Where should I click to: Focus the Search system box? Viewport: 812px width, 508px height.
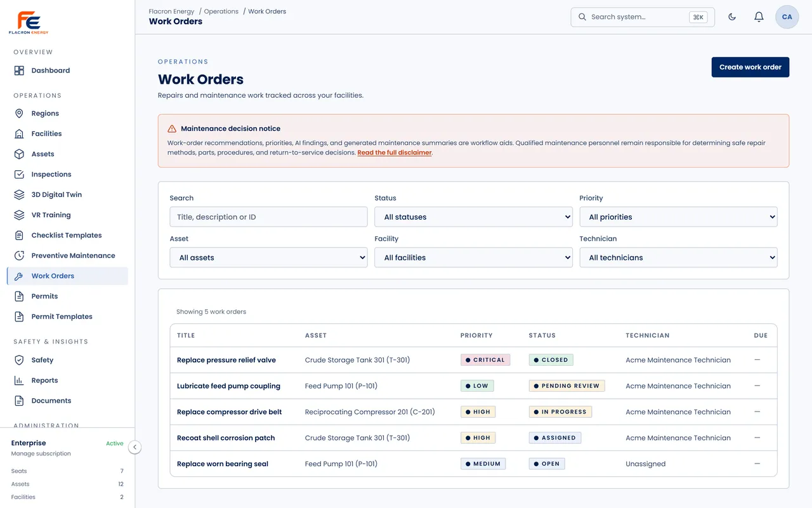tap(643, 17)
